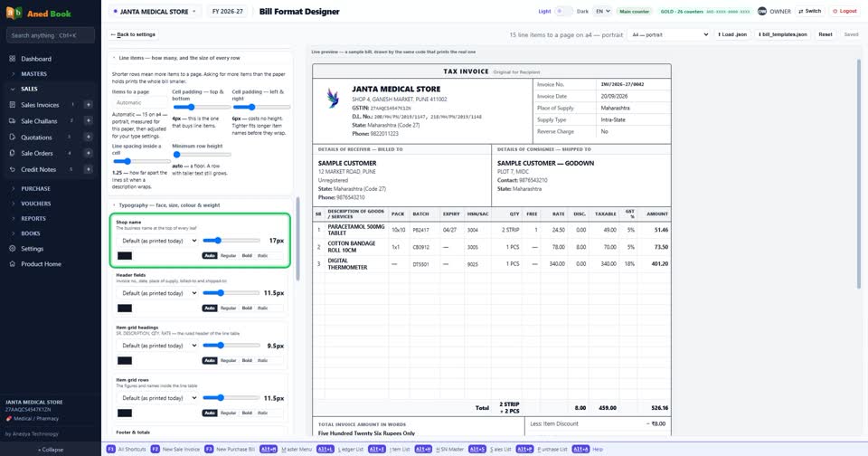Open the JANTA MEDICAL STORE company dropdown

point(155,11)
